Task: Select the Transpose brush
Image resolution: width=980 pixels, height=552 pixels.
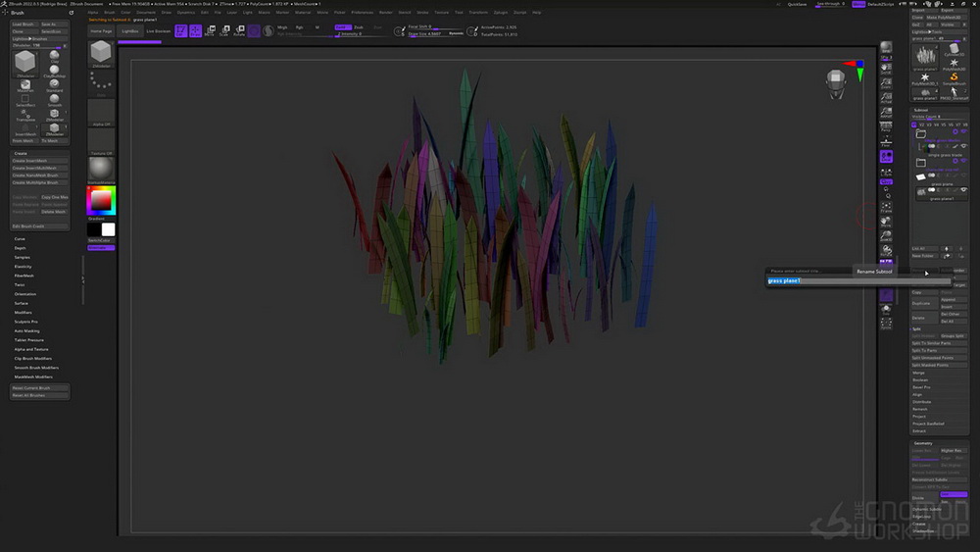Action: pyautogui.click(x=25, y=115)
